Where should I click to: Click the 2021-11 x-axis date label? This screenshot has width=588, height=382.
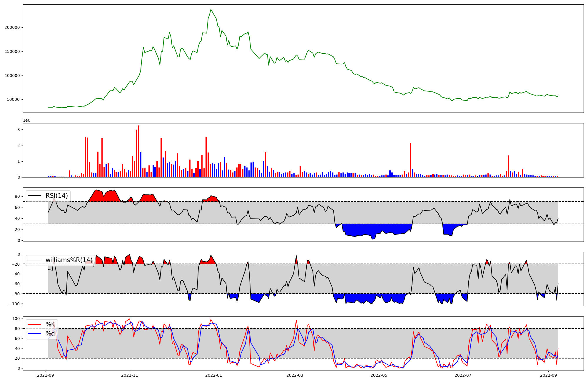click(x=130, y=375)
